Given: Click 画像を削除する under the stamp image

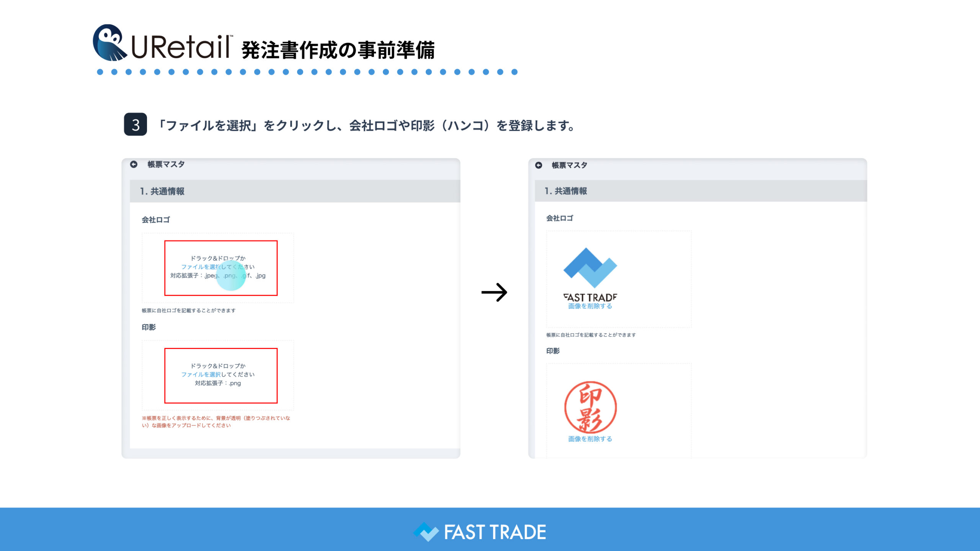Looking at the screenshot, I should [x=590, y=439].
